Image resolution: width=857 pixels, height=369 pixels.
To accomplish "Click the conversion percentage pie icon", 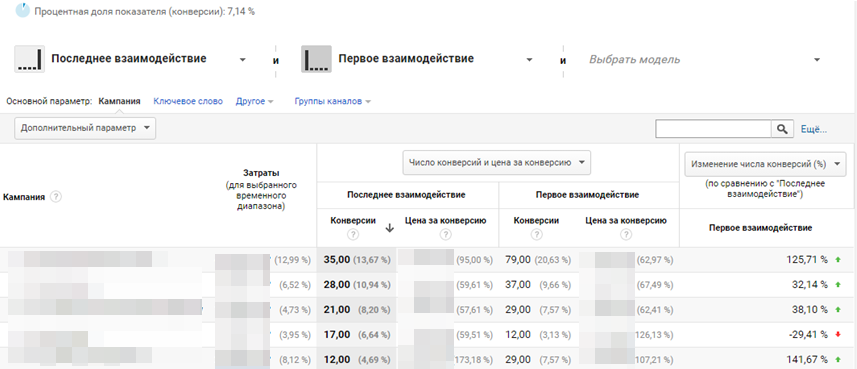I will click(22, 10).
